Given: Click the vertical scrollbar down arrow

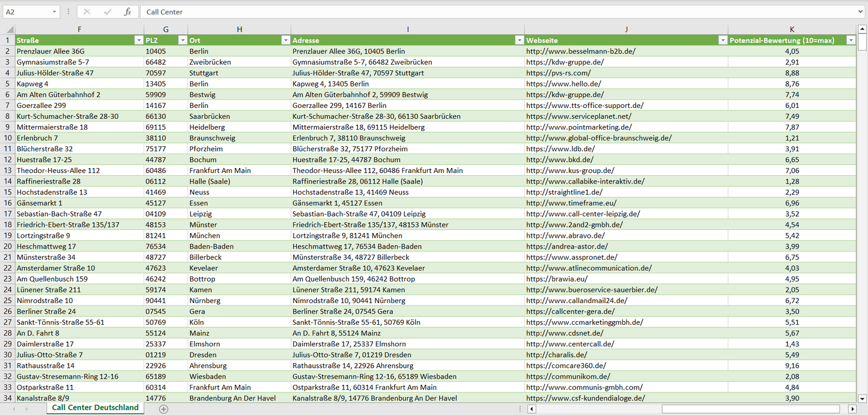Looking at the screenshot, I should pyautogui.click(x=863, y=398).
